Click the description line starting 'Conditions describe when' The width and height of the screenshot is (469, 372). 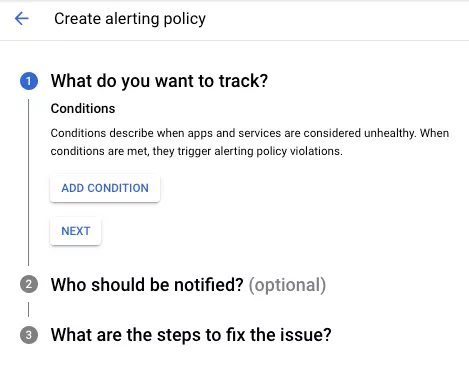pyautogui.click(x=250, y=133)
